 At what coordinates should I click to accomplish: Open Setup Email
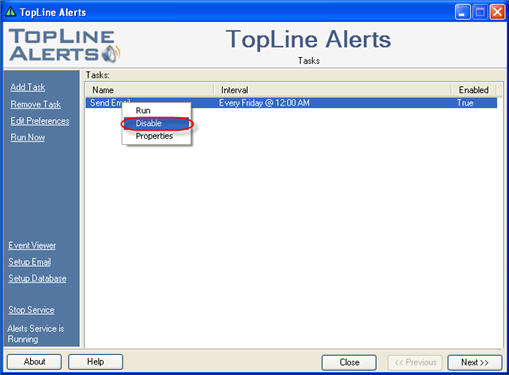pos(30,262)
